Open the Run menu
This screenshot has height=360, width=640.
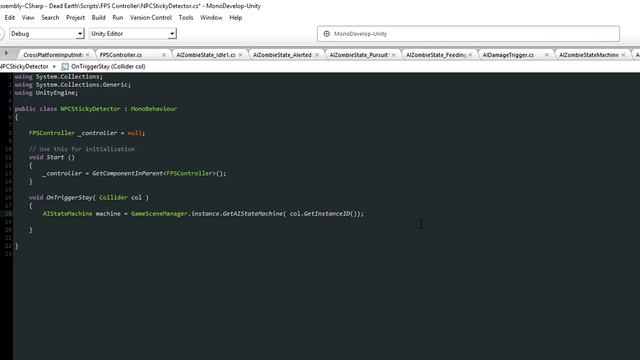pyautogui.click(x=118, y=18)
